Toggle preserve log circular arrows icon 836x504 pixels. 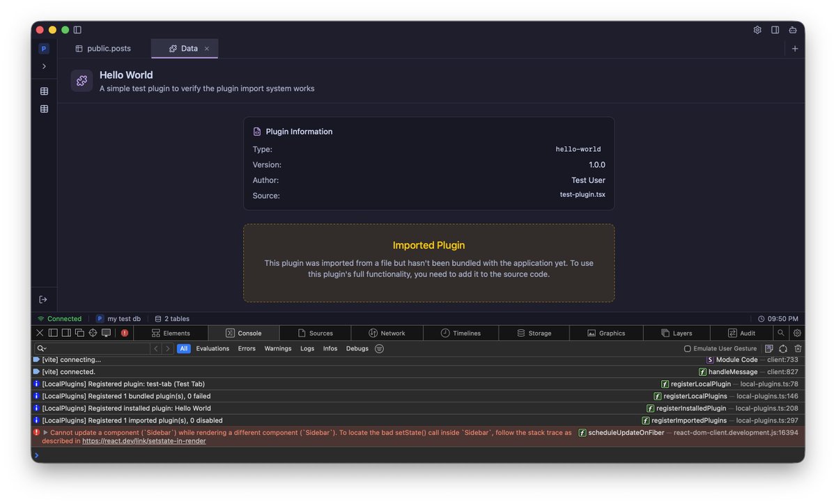click(x=783, y=348)
